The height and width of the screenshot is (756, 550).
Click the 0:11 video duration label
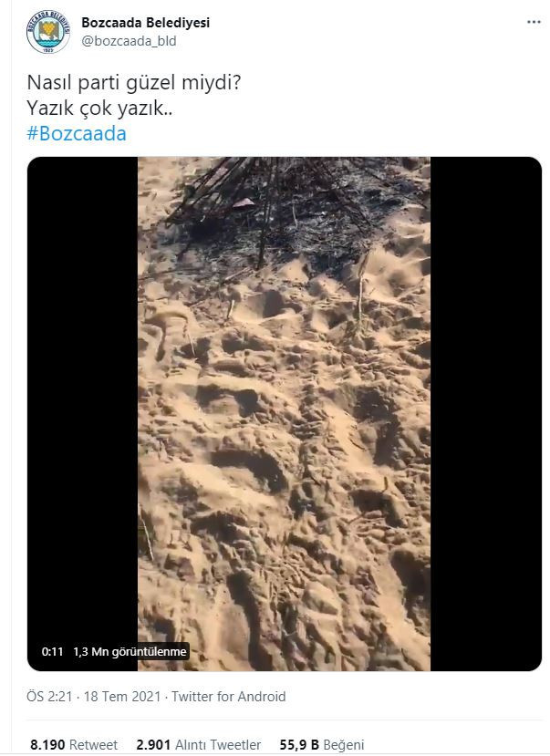point(53,652)
